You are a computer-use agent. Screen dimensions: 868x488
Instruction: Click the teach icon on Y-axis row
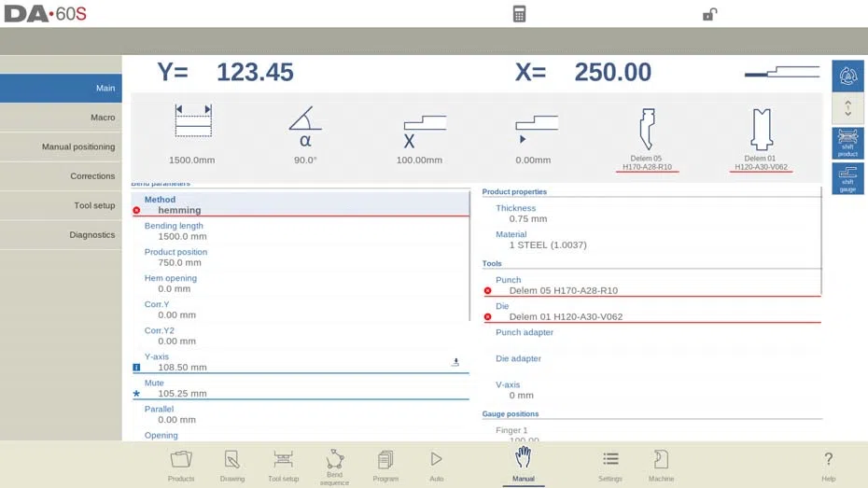click(455, 362)
